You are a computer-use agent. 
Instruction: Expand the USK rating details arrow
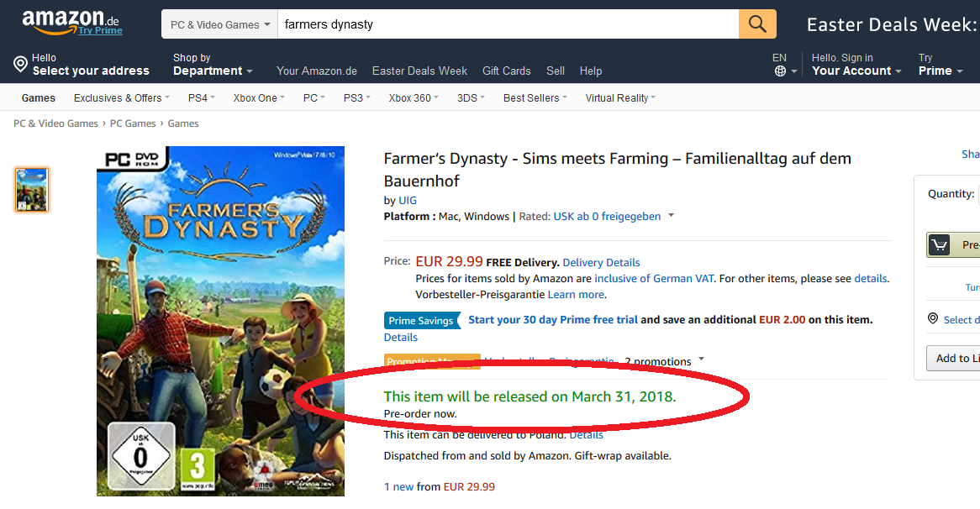[672, 216]
